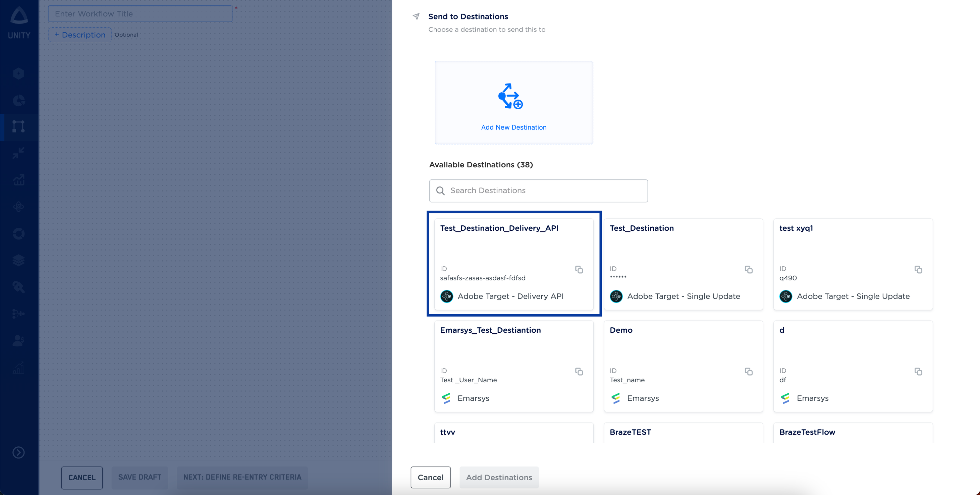
Task: Copy Test_name ID of Demo card
Action: (748, 371)
